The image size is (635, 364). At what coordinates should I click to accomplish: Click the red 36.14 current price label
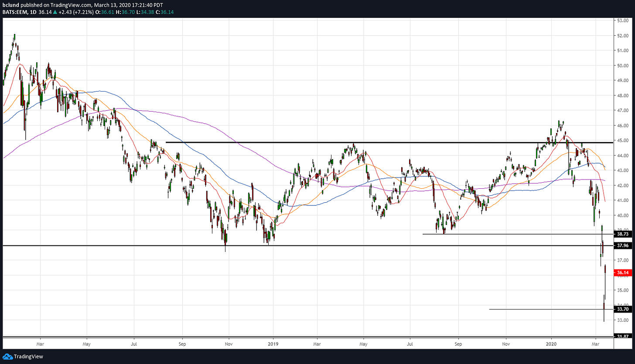(x=622, y=273)
